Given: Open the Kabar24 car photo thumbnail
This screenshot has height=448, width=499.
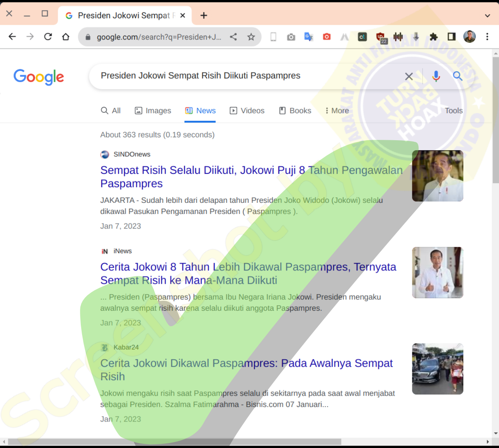Looking at the screenshot, I should [x=438, y=369].
